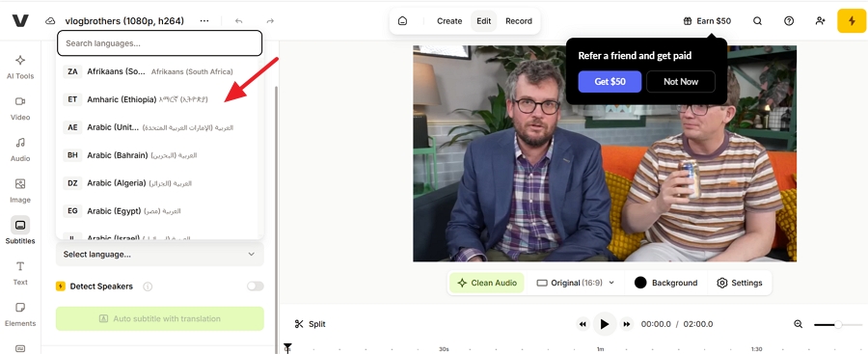Screen dimensions: 868x354
Task: Open the Text sidebar panel
Action: click(x=20, y=273)
